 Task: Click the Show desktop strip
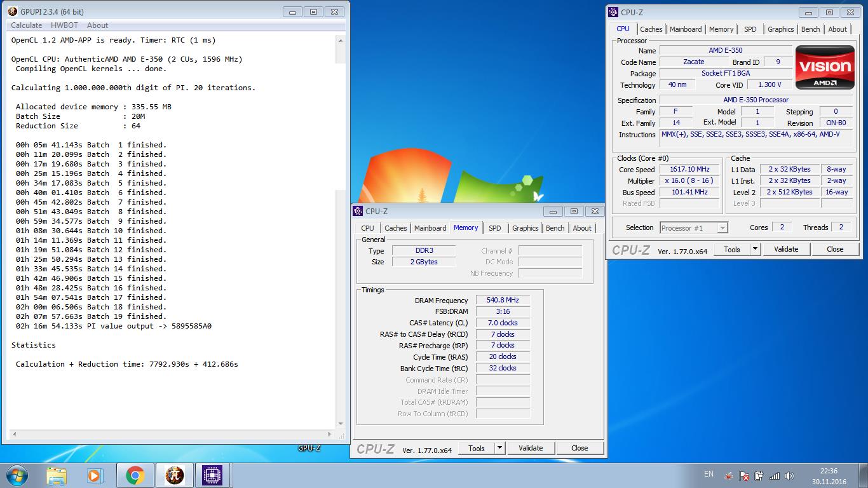[x=864, y=475]
